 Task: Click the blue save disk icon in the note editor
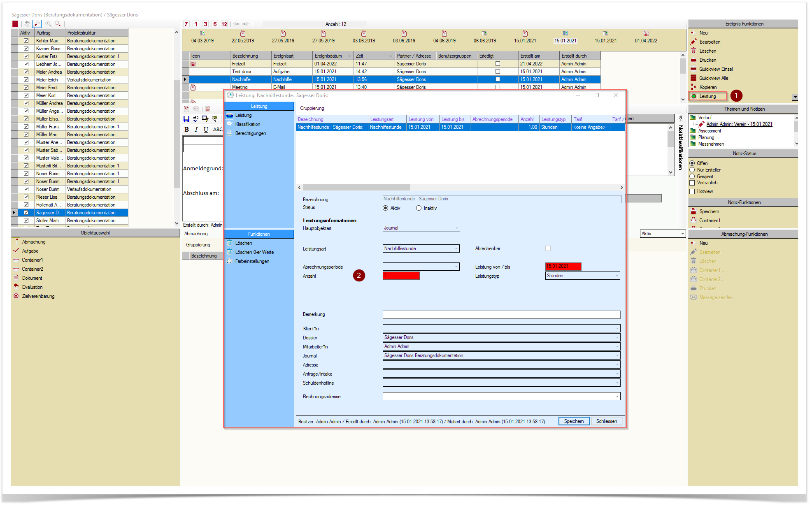186,119
